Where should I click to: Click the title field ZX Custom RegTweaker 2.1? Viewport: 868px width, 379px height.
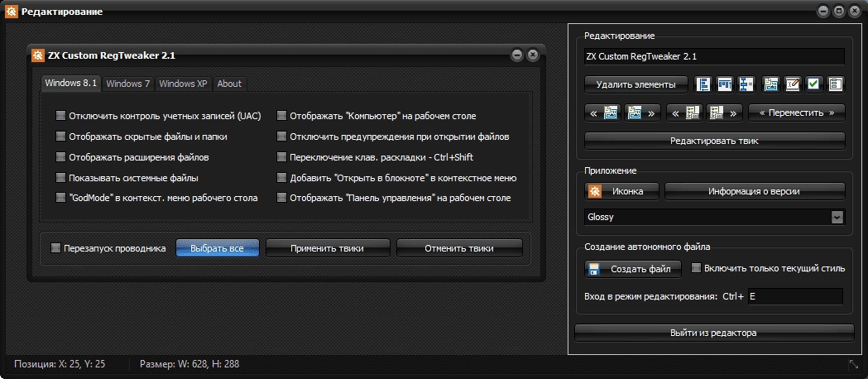pos(715,56)
